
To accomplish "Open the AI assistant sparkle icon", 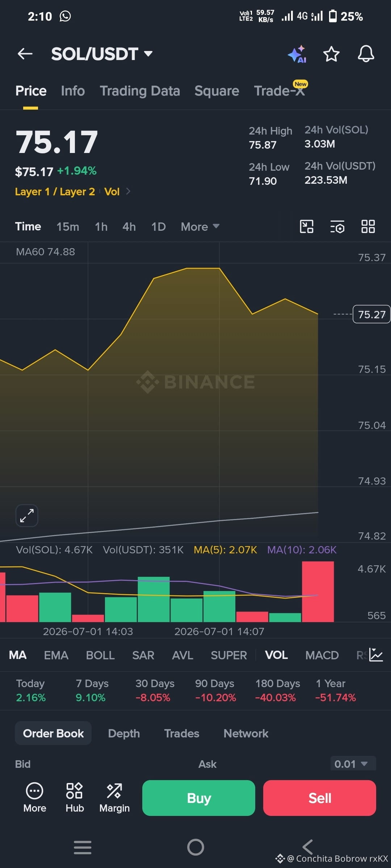I will 297,54.
